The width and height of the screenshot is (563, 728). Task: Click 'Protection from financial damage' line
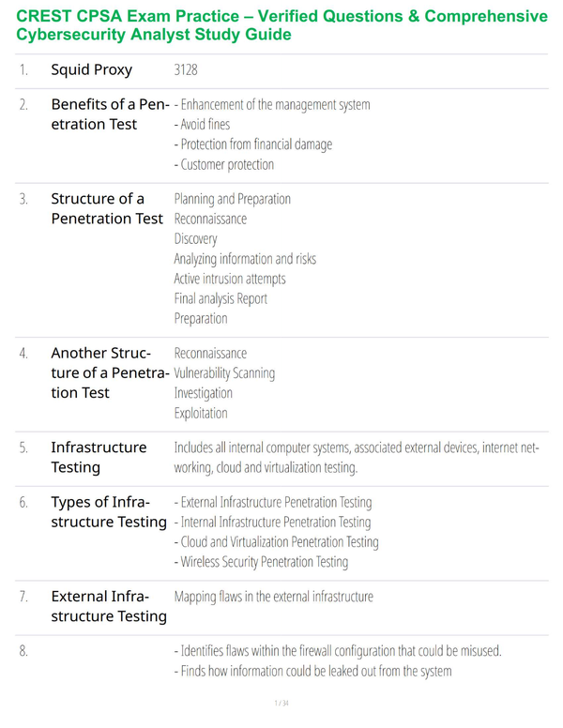(x=253, y=144)
